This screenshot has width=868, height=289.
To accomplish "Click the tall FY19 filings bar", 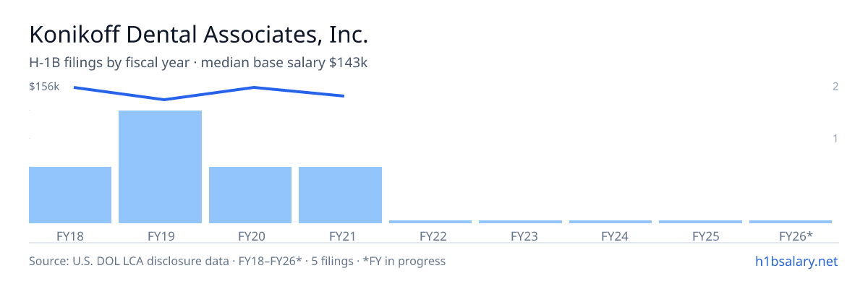I will (x=160, y=167).
